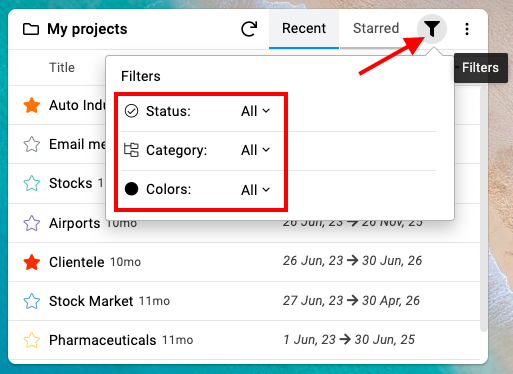Switch to the Recent tab

(304, 29)
